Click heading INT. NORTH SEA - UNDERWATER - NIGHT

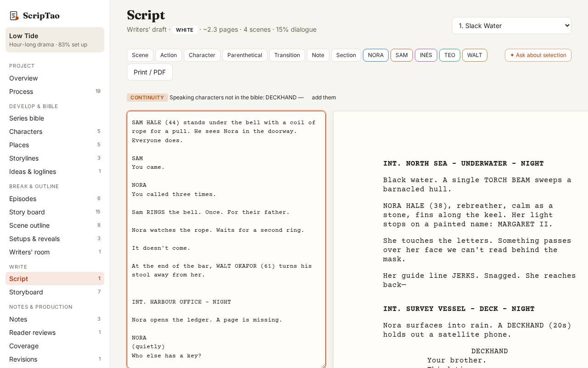(x=464, y=164)
